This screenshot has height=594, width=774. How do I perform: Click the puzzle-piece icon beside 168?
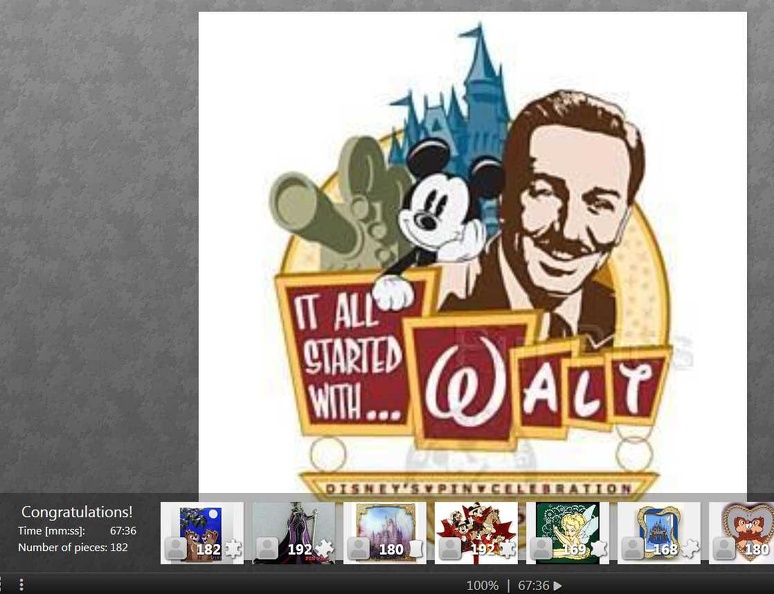[690, 549]
